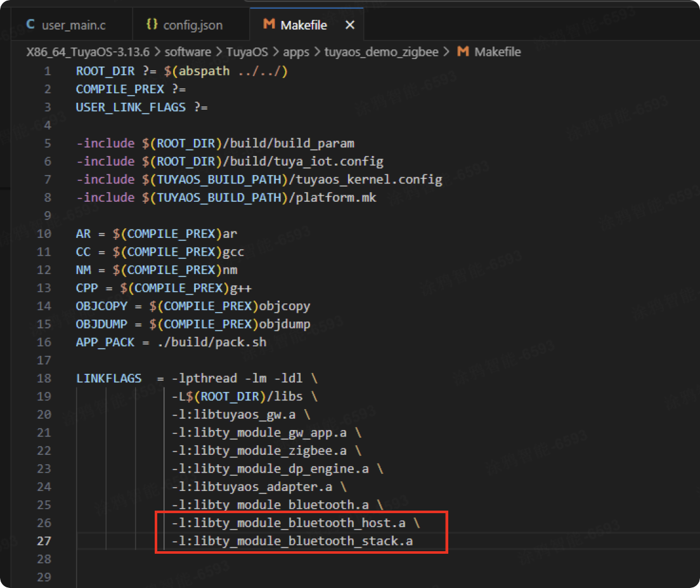Click line number 27 in the gutter
This screenshot has width=700, height=588.
(44, 541)
